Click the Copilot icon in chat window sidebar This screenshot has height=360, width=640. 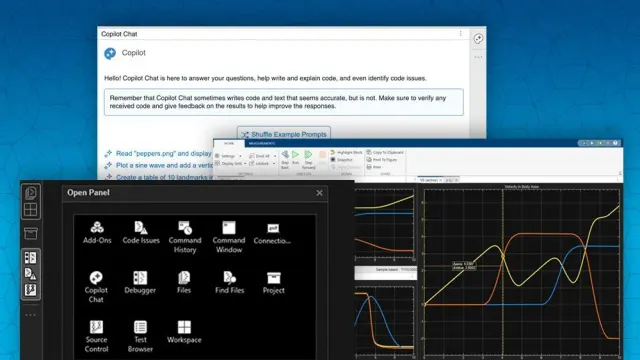pos(478,38)
